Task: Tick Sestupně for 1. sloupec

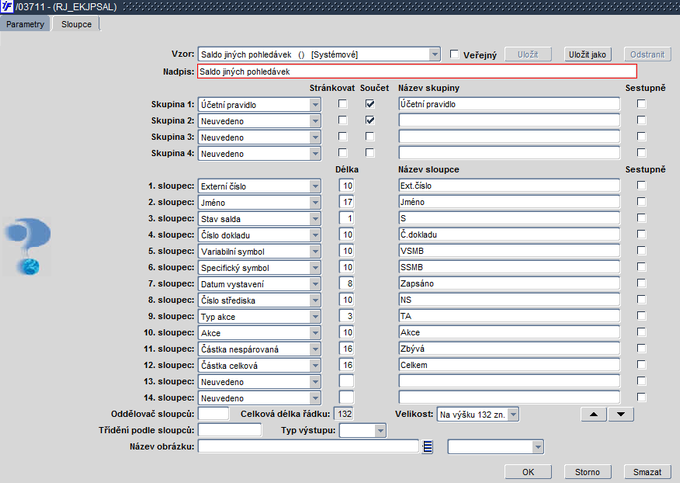Action: point(641,185)
